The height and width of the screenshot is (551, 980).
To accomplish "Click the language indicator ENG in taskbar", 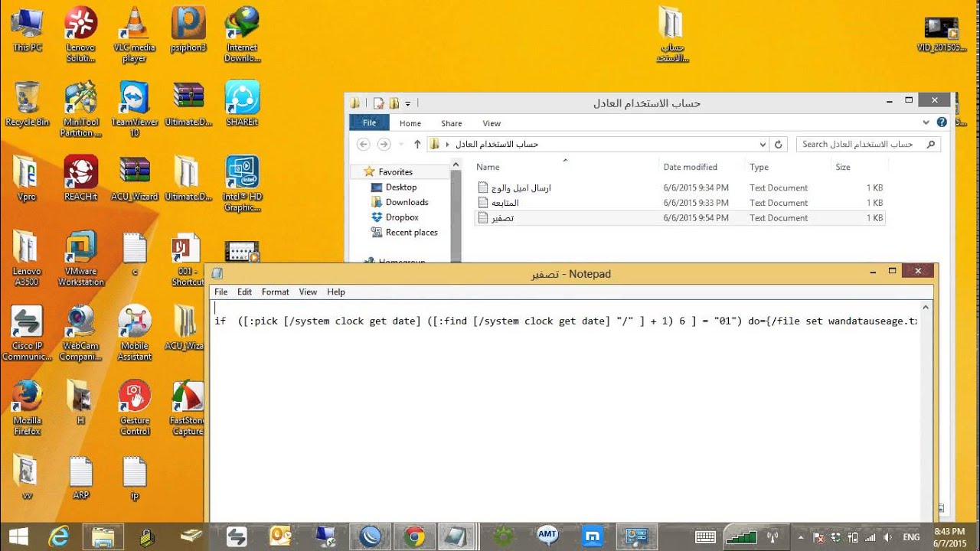I will coord(911,537).
